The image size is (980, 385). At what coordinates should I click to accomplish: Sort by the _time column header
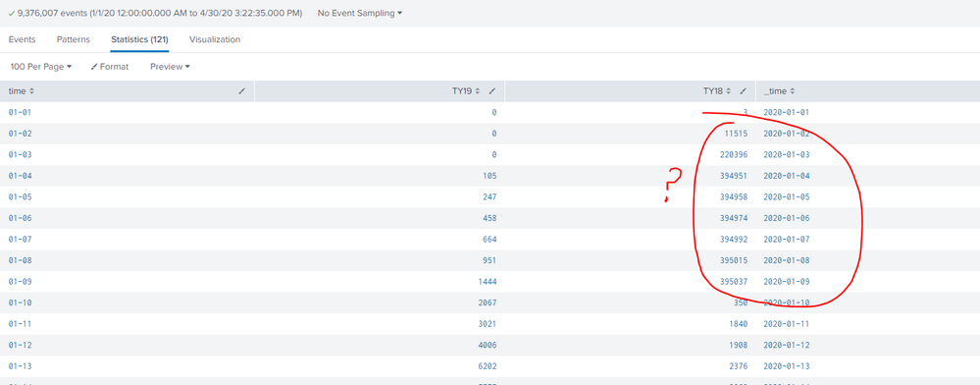coord(779,91)
